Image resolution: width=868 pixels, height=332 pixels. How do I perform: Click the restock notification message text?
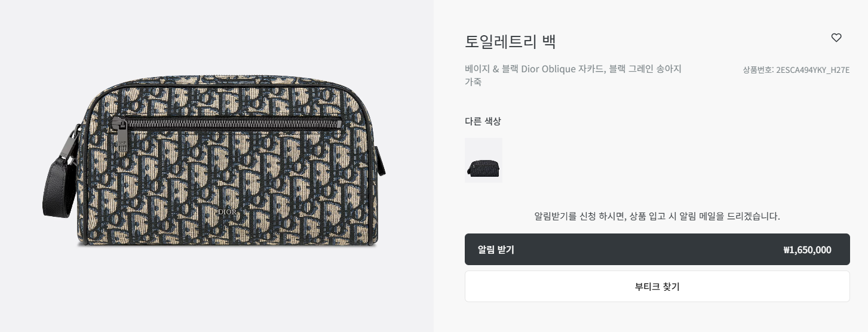[657, 216]
